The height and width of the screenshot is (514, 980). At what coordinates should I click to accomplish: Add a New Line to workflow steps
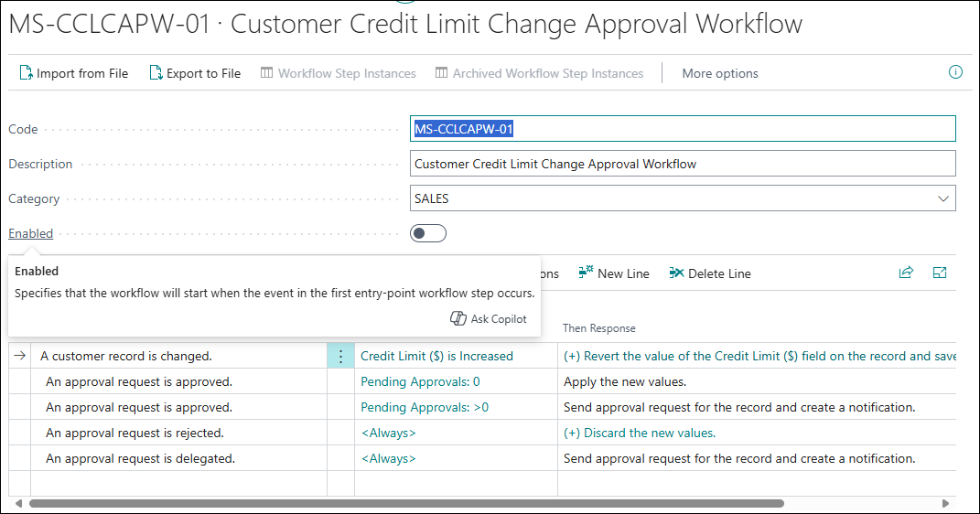[614, 273]
